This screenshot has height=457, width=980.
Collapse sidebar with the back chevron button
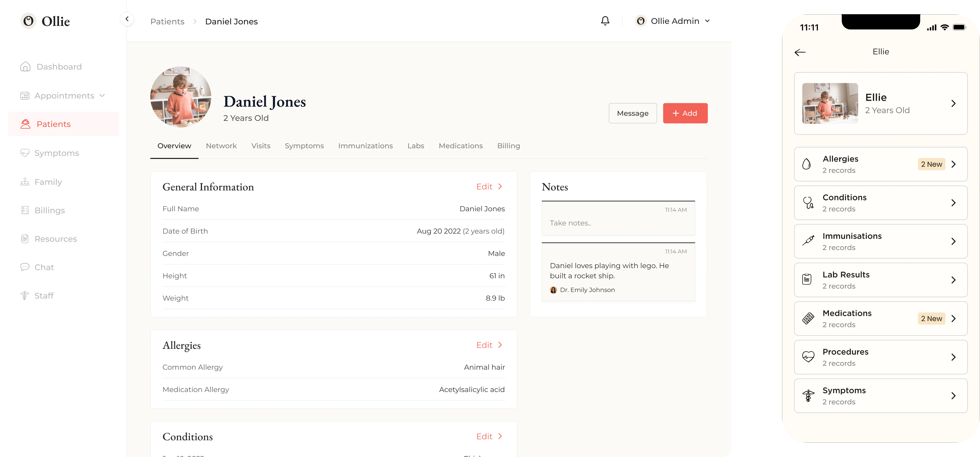pyautogui.click(x=127, y=19)
